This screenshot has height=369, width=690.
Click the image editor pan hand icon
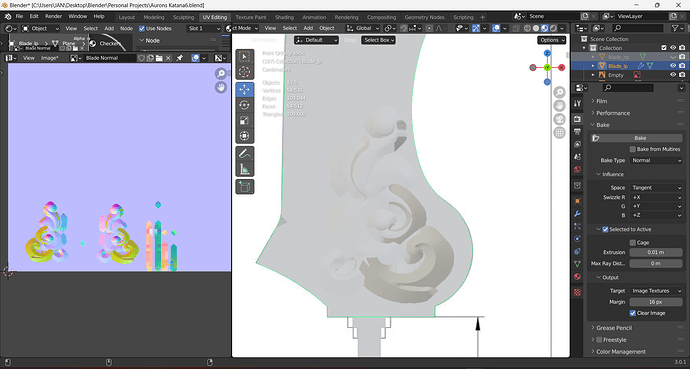(221, 87)
